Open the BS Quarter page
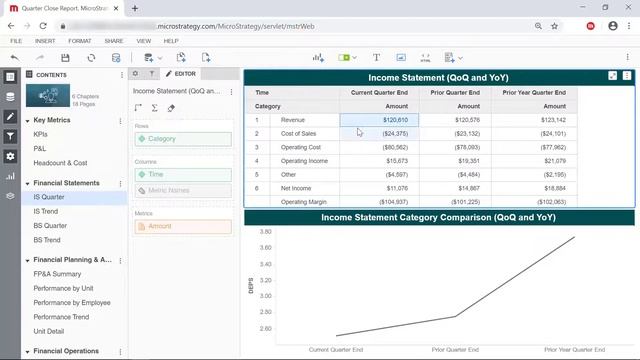Screen dimensions: 640x360 [50, 225]
